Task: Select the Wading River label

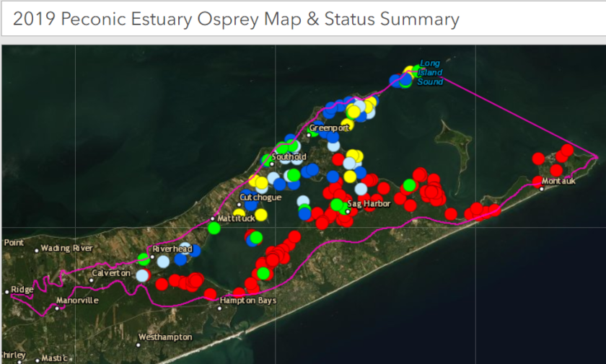Action: coord(66,248)
